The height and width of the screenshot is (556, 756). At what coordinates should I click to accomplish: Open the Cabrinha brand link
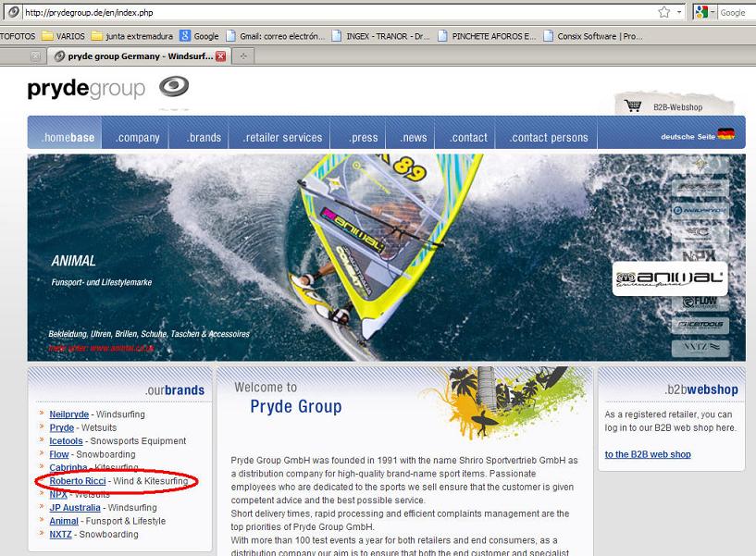coord(68,467)
